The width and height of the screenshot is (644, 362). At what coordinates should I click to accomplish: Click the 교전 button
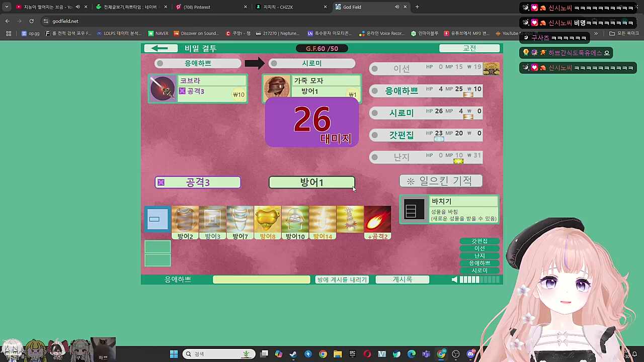469,48
